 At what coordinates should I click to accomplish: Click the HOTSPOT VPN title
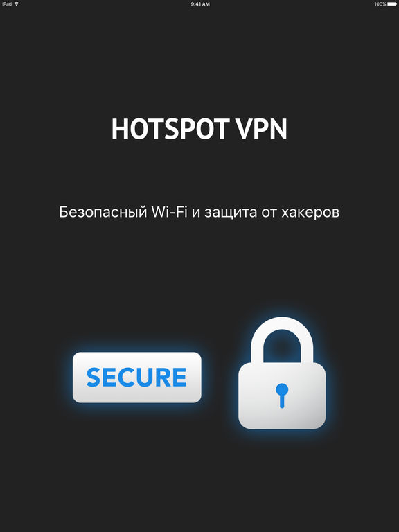pyautogui.click(x=199, y=130)
